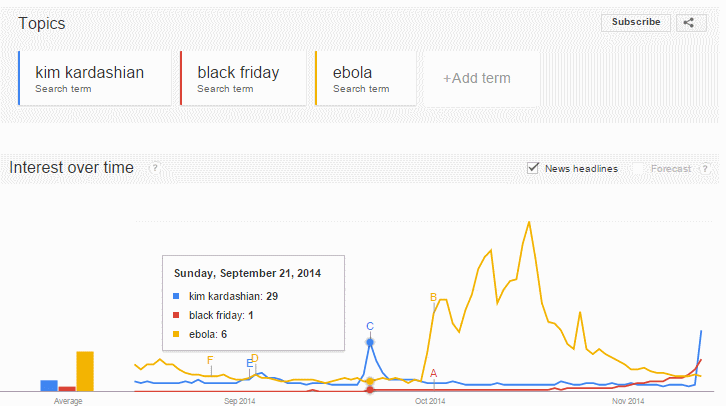Edit the kim kardashian search term
Image resolution: width=726 pixels, height=406 pixels.
point(95,78)
